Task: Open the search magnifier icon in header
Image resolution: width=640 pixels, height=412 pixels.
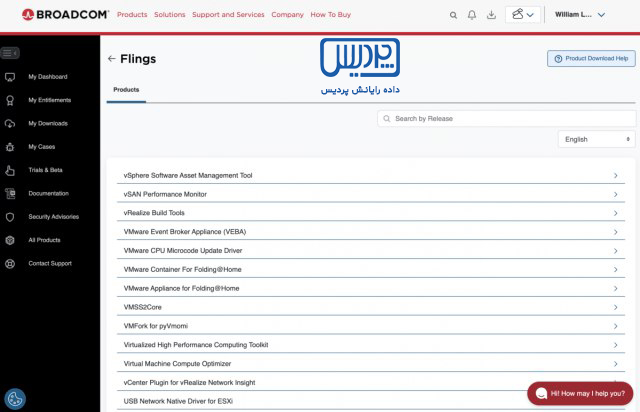Action: click(x=453, y=15)
